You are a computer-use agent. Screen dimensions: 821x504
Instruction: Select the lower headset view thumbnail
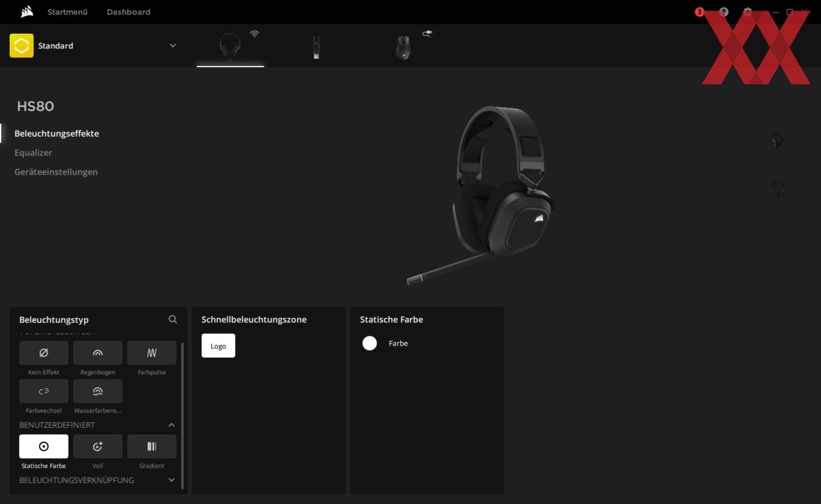point(778,189)
